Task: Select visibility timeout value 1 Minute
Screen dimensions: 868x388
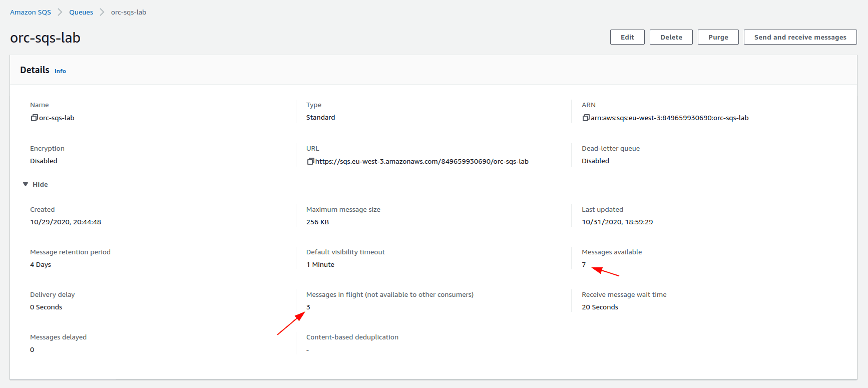Action: pyautogui.click(x=320, y=264)
